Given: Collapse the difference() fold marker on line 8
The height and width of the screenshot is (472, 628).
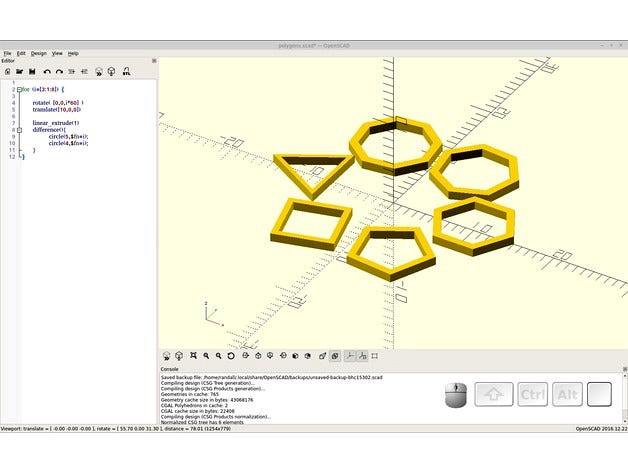Looking at the screenshot, I should tap(19, 130).
